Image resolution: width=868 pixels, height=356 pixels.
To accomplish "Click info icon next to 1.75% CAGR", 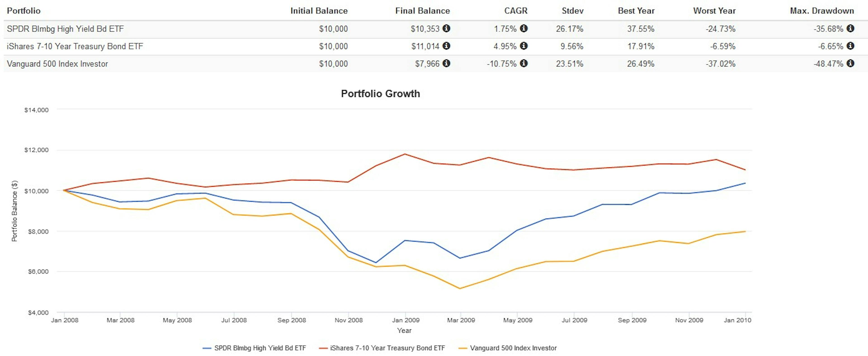I will 523,28.
